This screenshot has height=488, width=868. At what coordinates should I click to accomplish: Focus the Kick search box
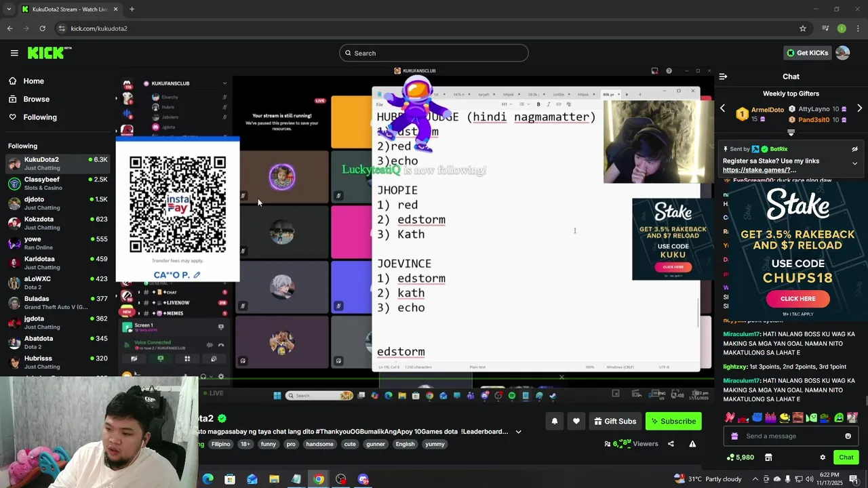434,53
